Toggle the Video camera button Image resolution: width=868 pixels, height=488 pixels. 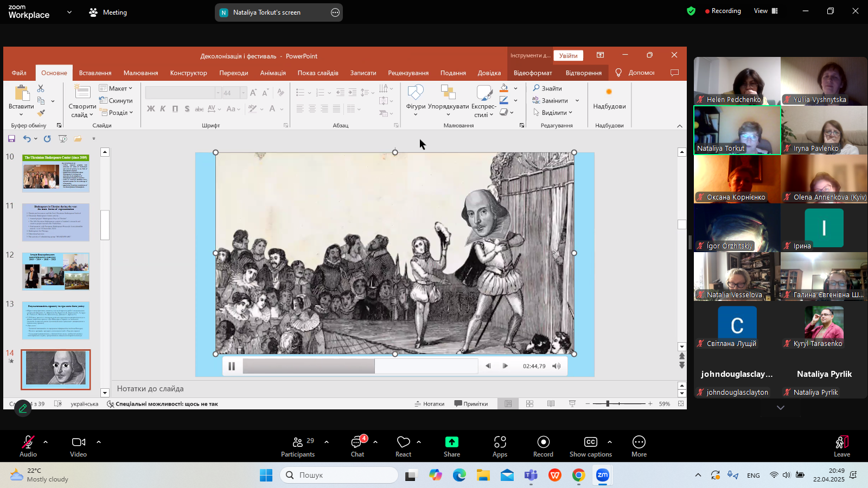(79, 442)
